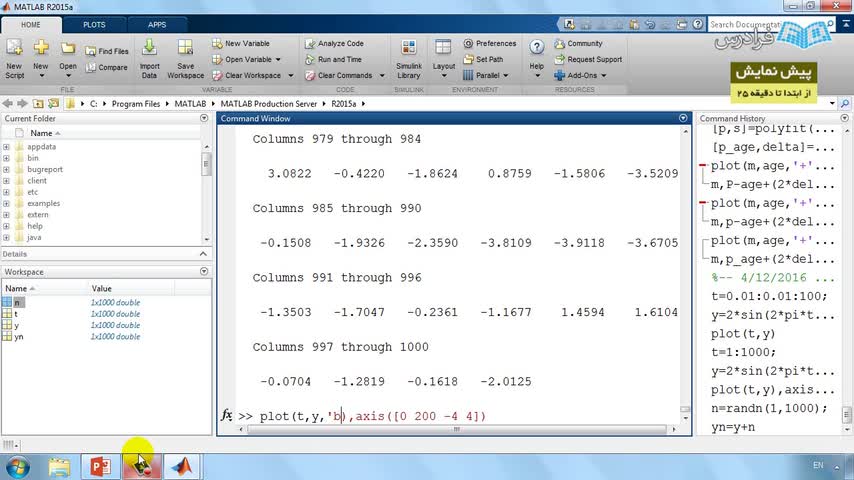Click the Back arrow in address bar
854x480 pixels.
pyautogui.click(x=8, y=104)
